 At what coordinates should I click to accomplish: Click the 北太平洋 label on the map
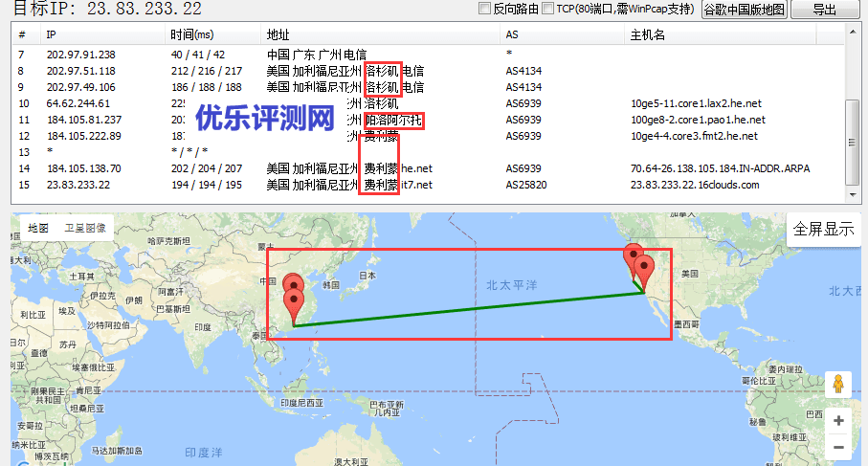pos(511,285)
